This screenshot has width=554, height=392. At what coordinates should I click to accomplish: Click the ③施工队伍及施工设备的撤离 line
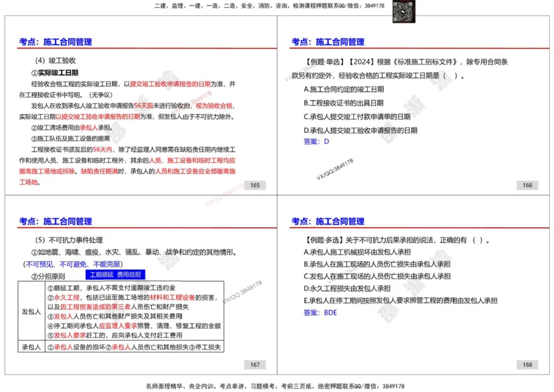[71, 139]
